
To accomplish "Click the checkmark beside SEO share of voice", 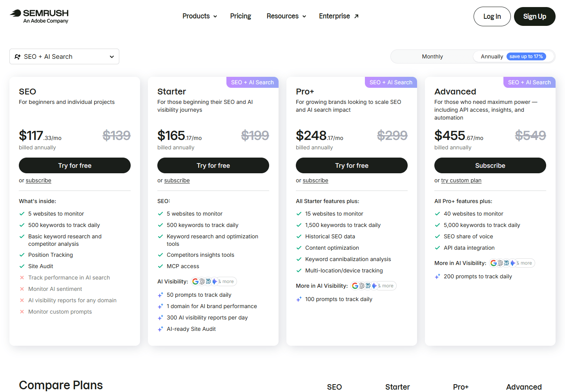I will (x=437, y=236).
